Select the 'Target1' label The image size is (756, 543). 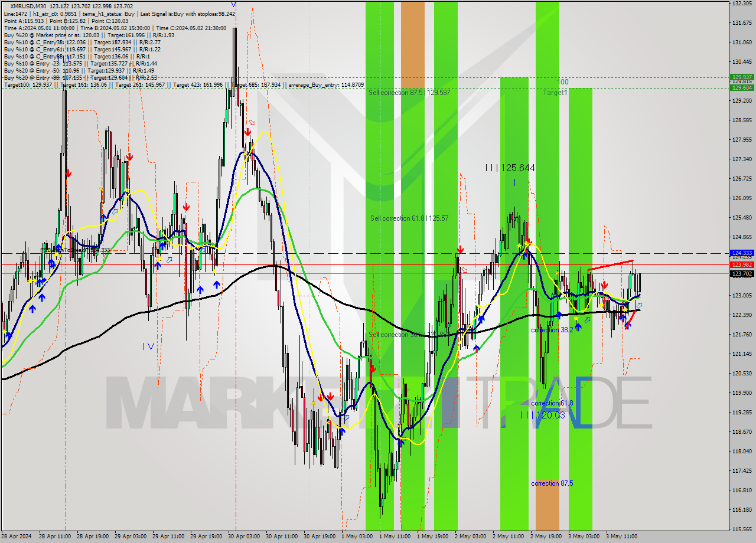(x=555, y=93)
